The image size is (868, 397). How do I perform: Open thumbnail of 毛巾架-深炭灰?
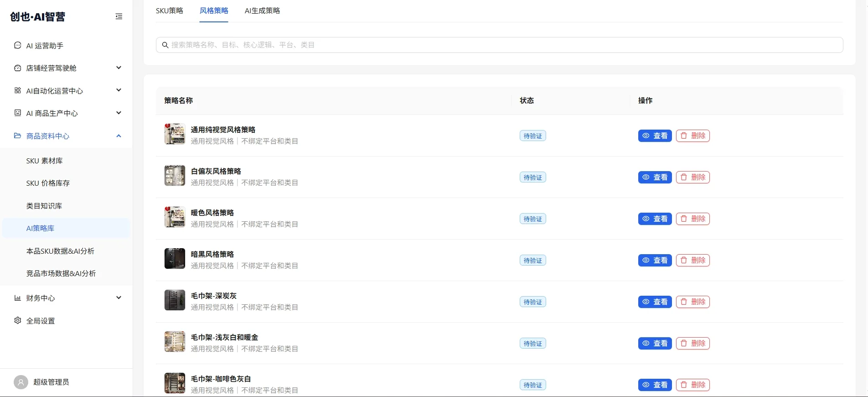(175, 300)
